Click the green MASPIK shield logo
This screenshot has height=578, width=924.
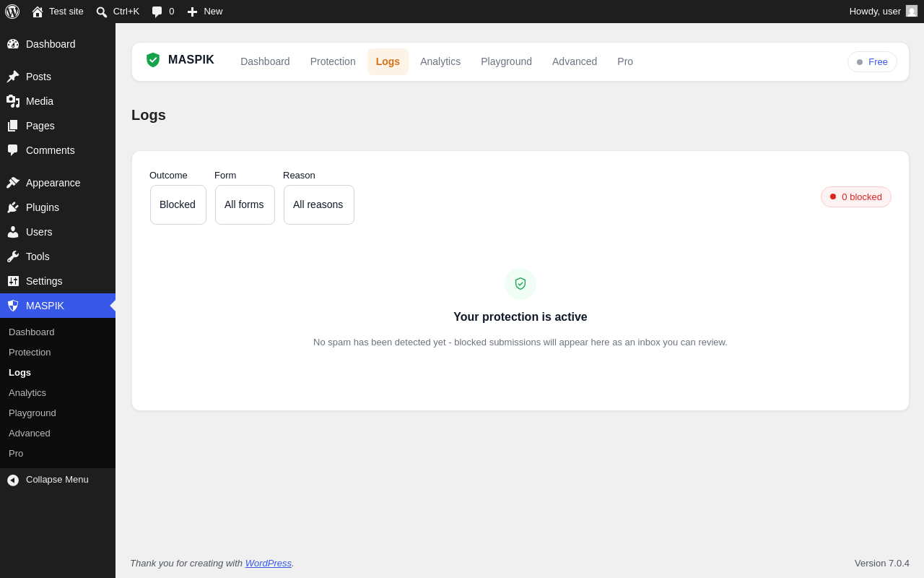click(153, 60)
